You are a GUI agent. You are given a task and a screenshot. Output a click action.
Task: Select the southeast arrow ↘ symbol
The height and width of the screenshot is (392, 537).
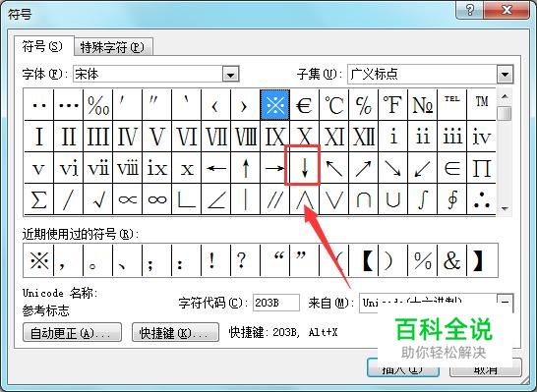392,168
